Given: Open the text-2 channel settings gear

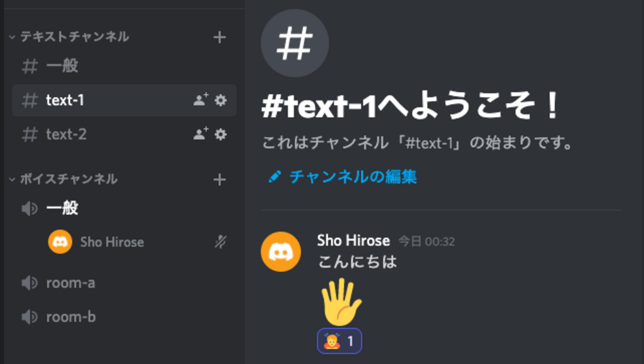Looking at the screenshot, I should click(x=220, y=134).
